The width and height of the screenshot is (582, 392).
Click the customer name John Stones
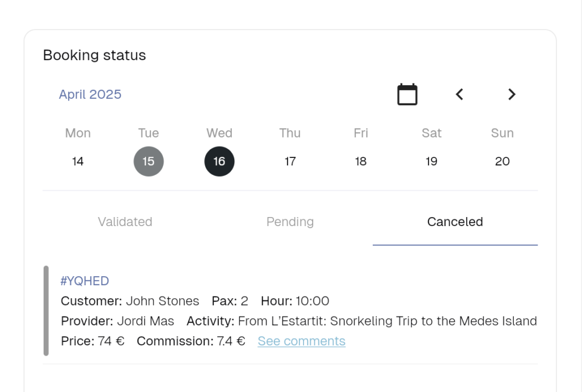163,301
